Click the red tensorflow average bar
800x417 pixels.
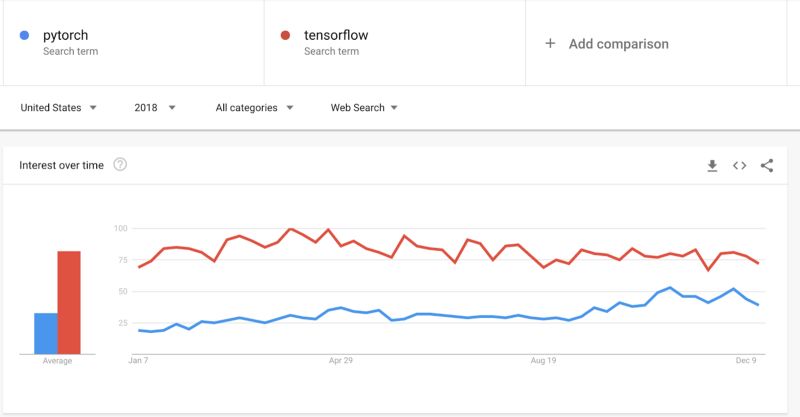(68, 302)
